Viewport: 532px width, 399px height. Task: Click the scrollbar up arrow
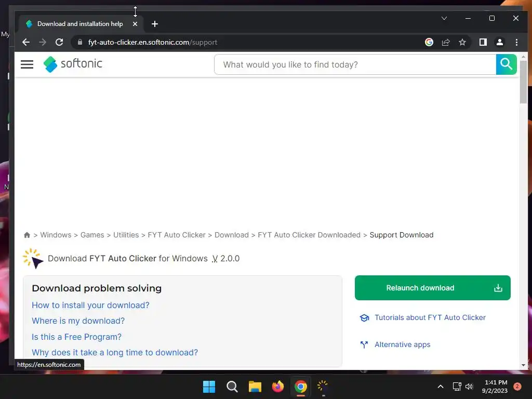tap(523, 57)
